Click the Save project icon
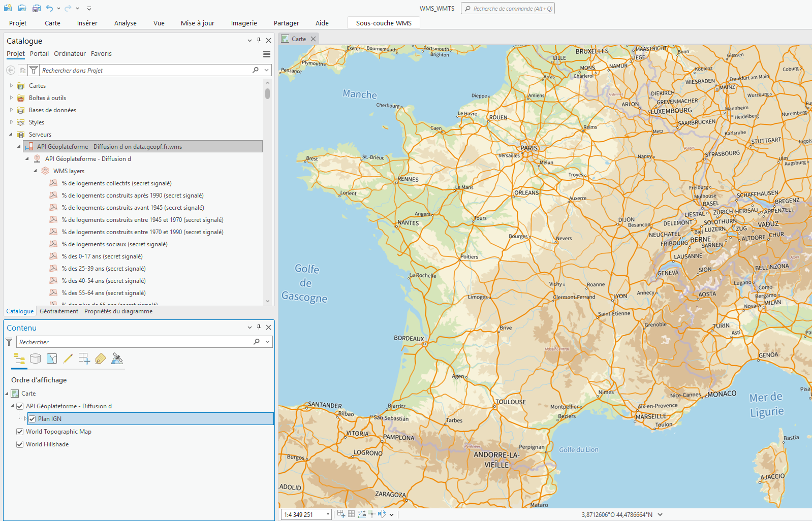This screenshot has height=521, width=812. coord(37,8)
